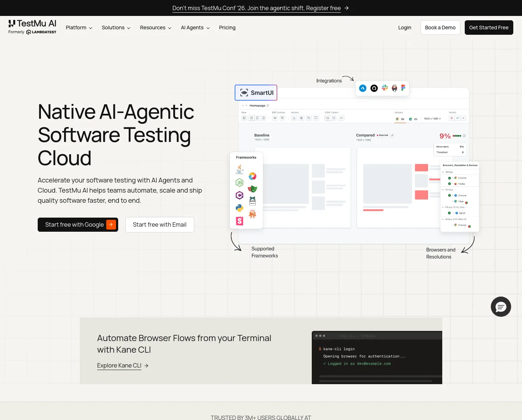Click the Kane CLI terminal window
Viewport: 522px width, 420px height.
[377, 358]
